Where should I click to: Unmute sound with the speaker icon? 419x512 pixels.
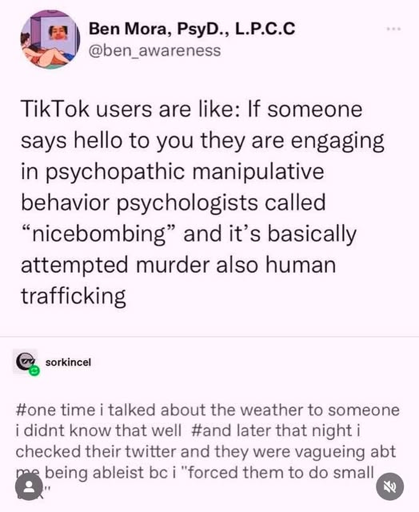click(x=390, y=487)
